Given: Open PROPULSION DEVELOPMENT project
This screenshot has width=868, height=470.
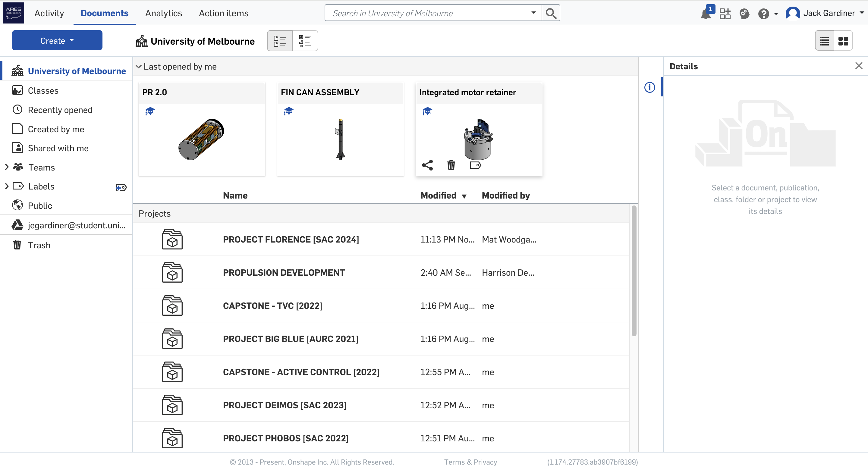Looking at the screenshot, I should (x=284, y=272).
